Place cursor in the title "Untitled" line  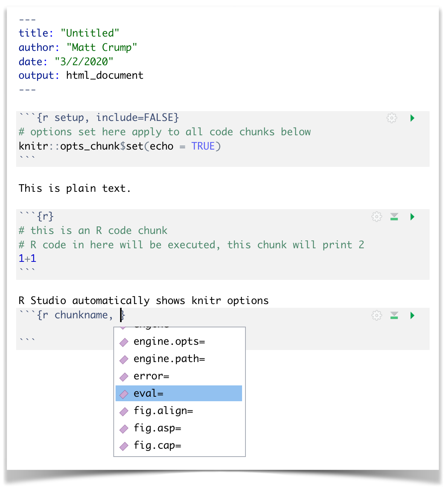coord(69,33)
